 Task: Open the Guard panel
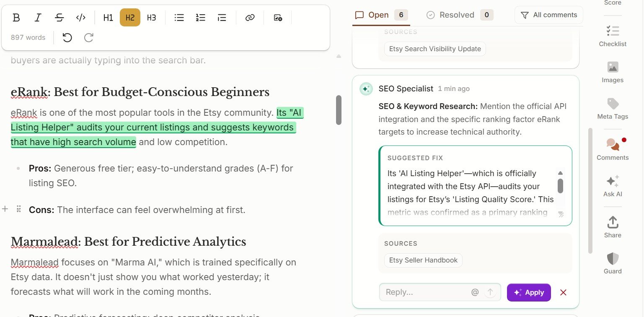pos(613,263)
